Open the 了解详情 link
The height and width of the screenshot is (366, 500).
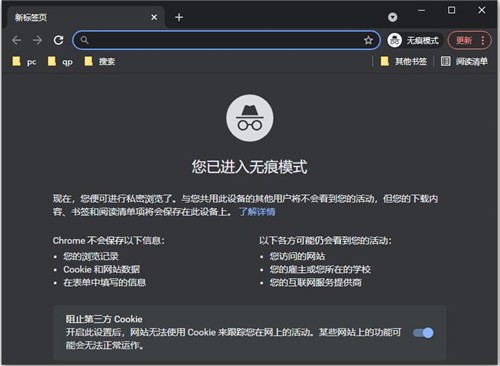click(x=257, y=212)
